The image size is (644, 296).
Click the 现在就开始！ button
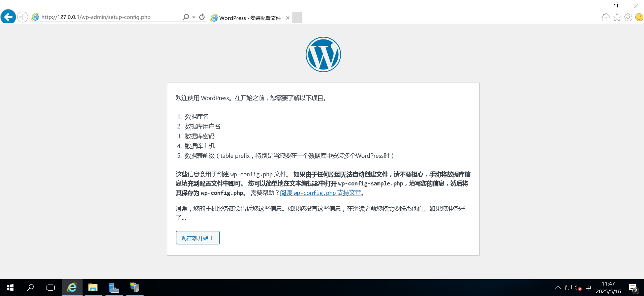click(x=198, y=238)
